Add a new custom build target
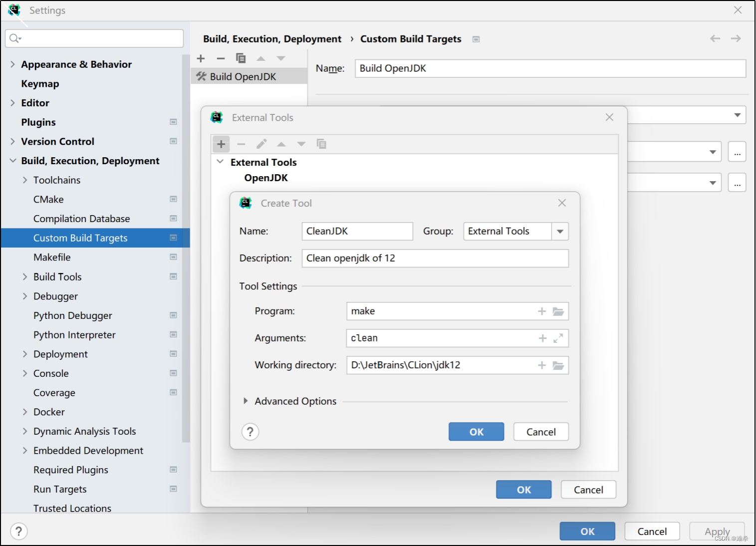This screenshot has height=546, width=756. tap(201, 58)
